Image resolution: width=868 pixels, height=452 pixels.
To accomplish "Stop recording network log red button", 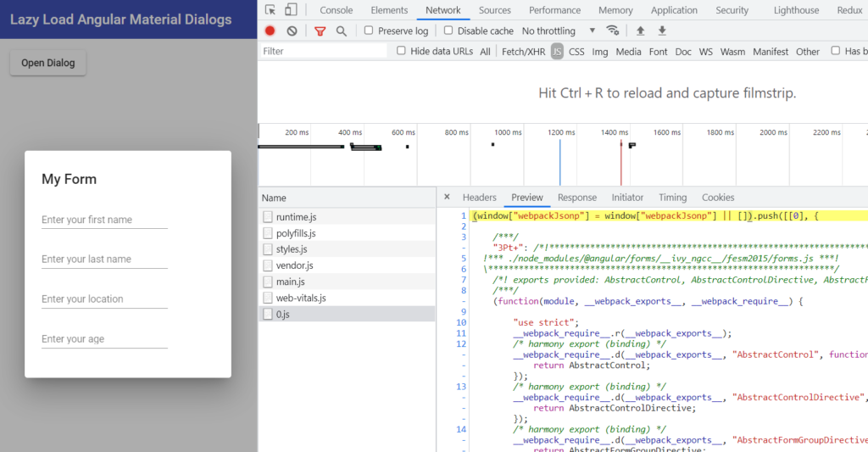I will coord(270,31).
